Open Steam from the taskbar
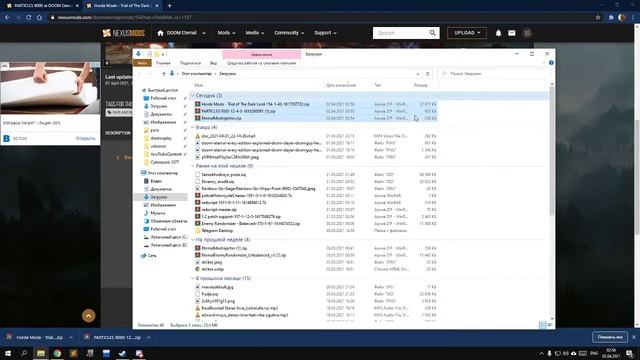The width and height of the screenshot is (640, 360). [122, 353]
